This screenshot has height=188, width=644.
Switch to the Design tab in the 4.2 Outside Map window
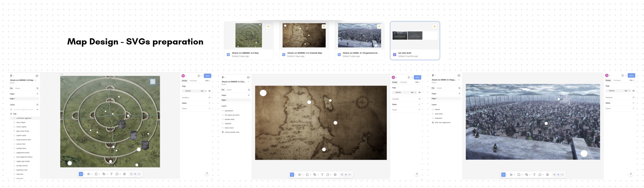pyautogui.click(x=395, y=82)
